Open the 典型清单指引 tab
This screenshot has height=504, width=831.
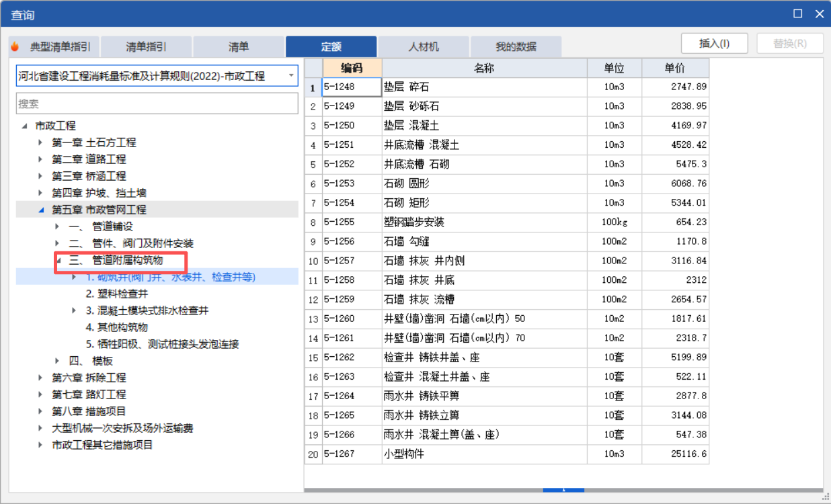click(54, 46)
